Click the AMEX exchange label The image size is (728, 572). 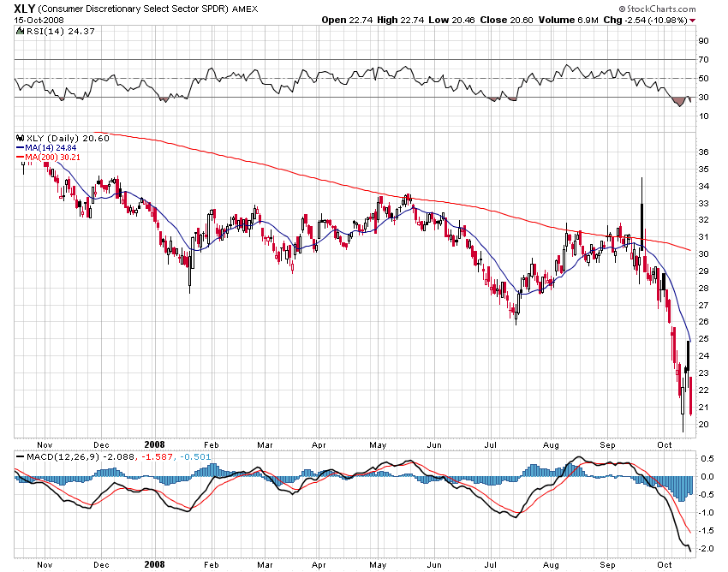click(245, 9)
